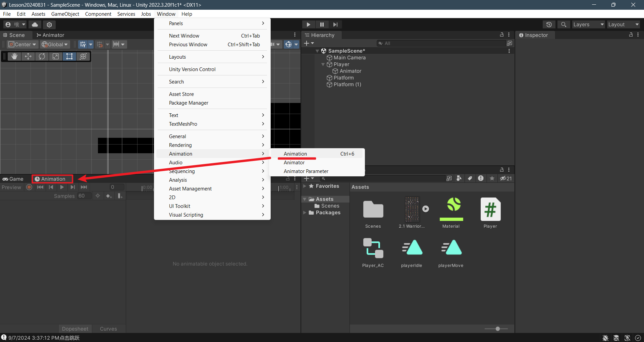Image resolution: width=644 pixels, height=342 pixels.
Task: Toggle hidden packages visibility count
Action: 506,178
